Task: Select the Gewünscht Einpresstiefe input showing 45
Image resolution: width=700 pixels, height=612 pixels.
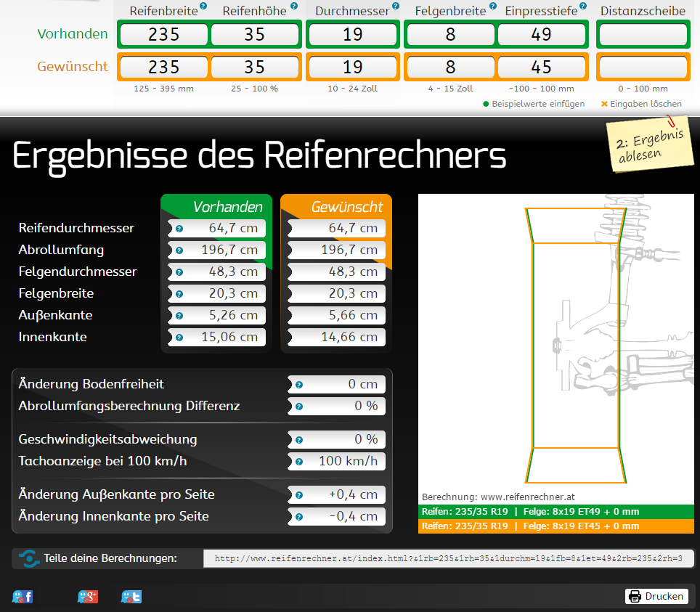Action: (x=541, y=67)
